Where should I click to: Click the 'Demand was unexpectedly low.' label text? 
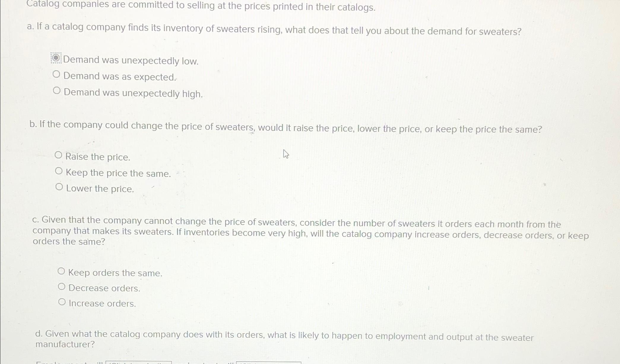[131, 60]
